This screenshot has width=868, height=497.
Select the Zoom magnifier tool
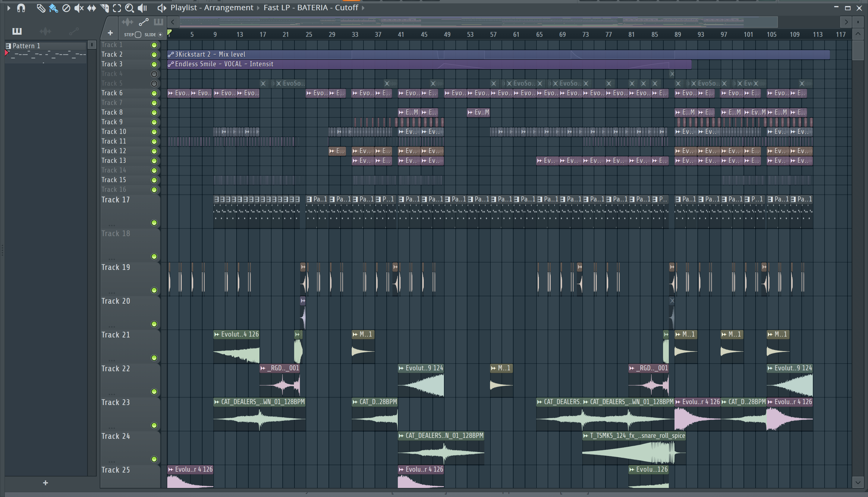tap(129, 8)
